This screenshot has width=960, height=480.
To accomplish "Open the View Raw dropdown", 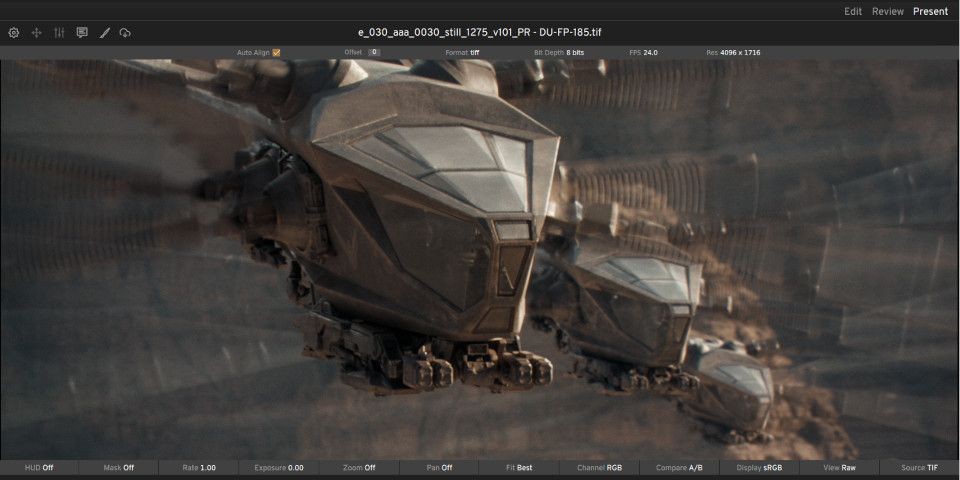I will 839,467.
